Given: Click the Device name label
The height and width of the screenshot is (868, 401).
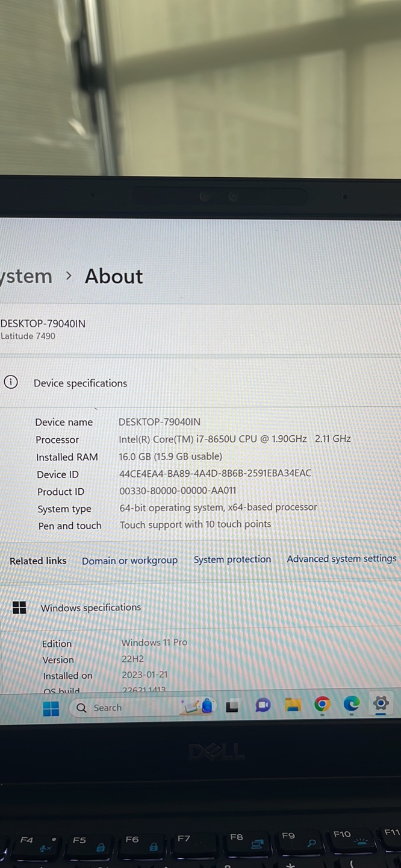Looking at the screenshot, I should (x=64, y=423).
